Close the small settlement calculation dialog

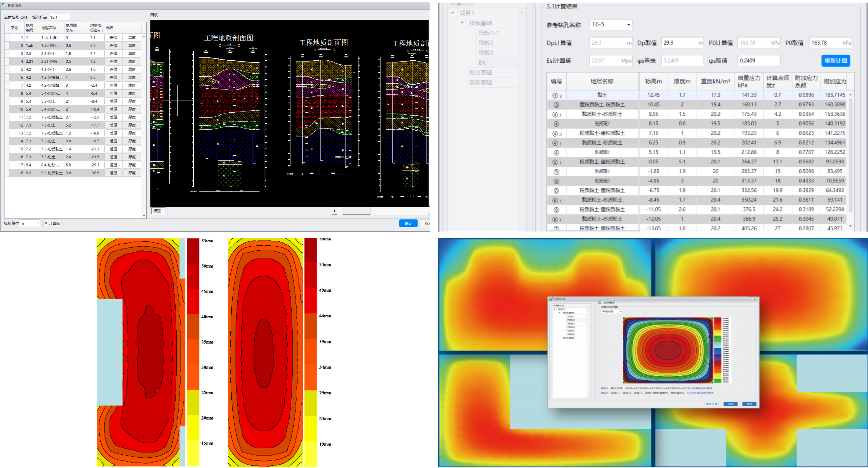click(754, 299)
